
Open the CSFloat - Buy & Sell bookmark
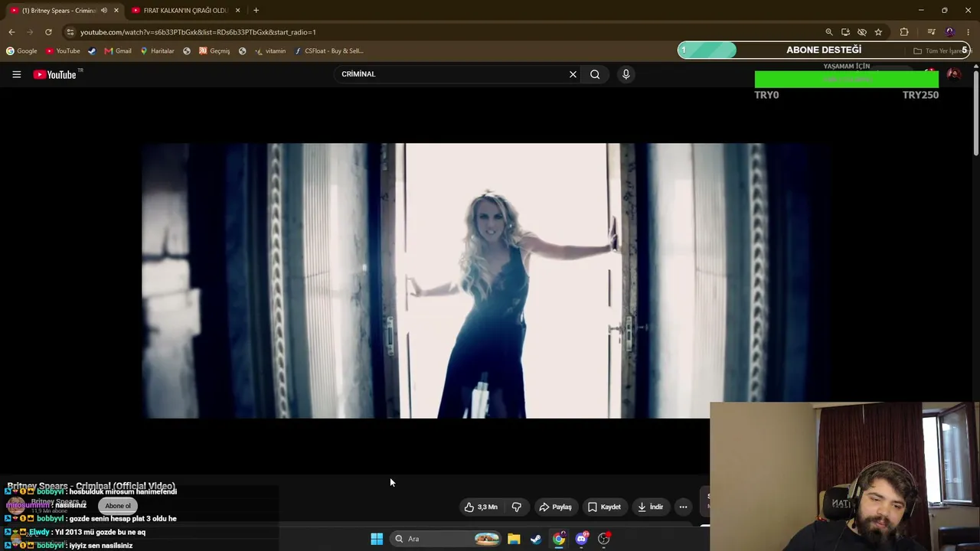tap(328, 51)
